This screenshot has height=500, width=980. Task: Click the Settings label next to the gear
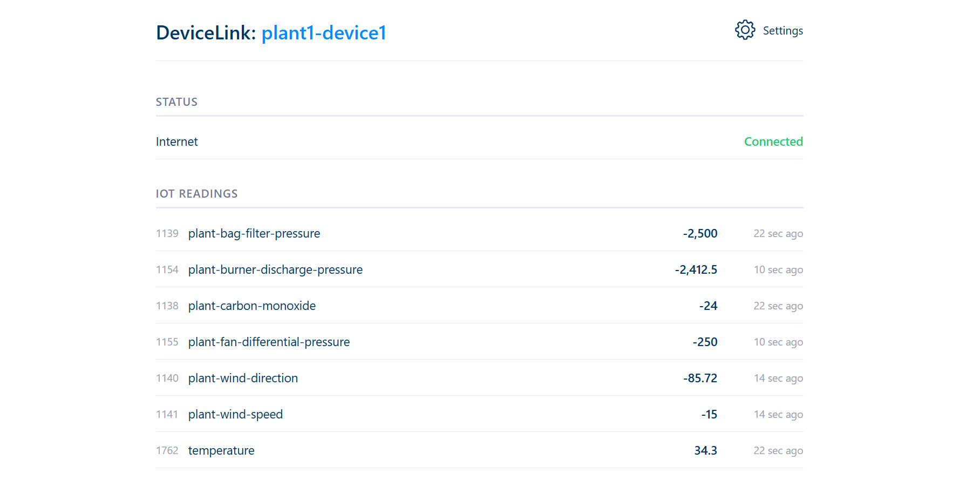point(783,31)
